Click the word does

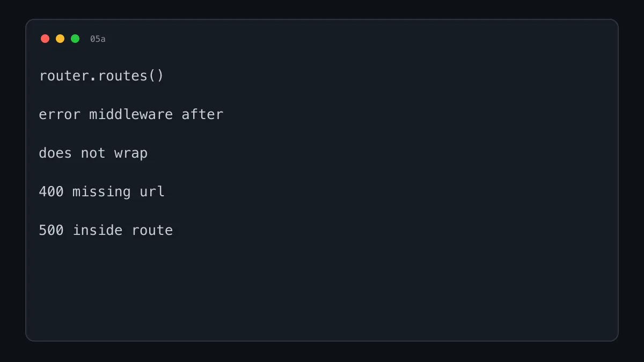pos(55,153)
